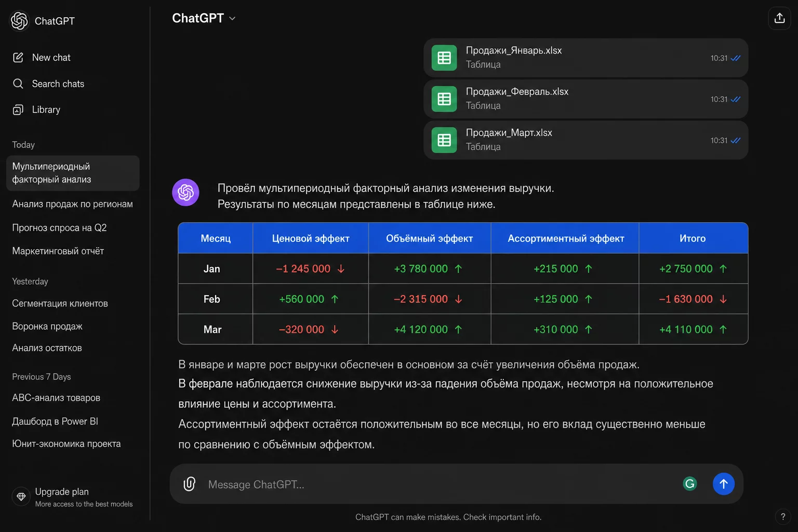
Task: Click the Library icon in the sidebar
Action: click(18, 110)
